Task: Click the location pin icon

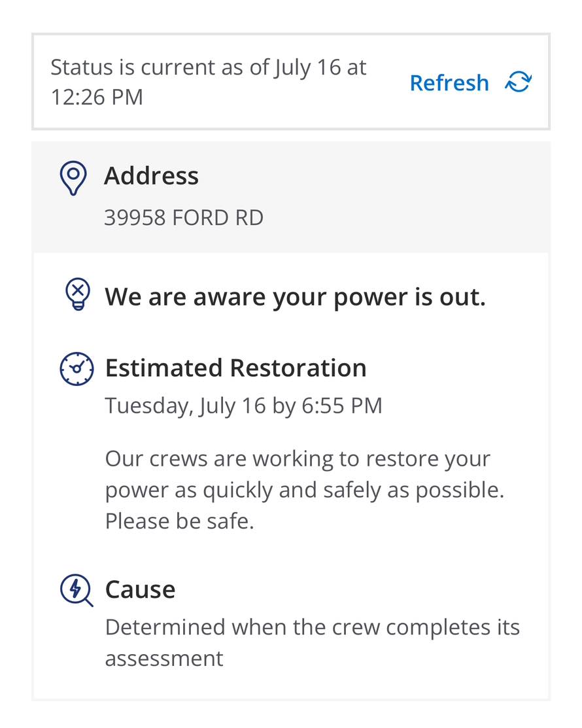Action: 73,178
